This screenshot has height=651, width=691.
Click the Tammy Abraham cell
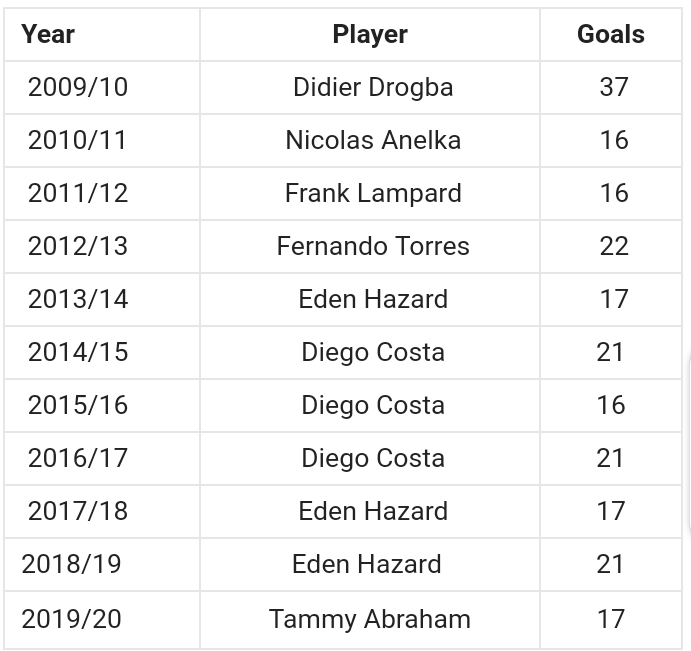click(369, 619)
